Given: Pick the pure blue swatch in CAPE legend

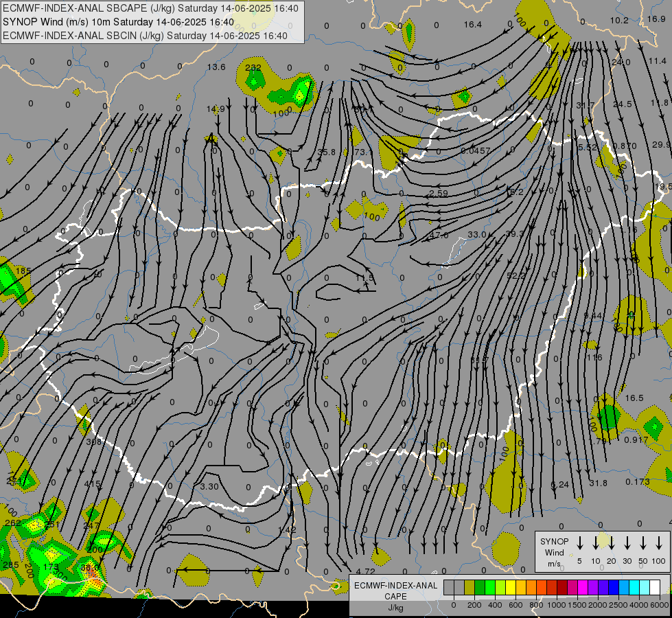Looking at the screenshot, I should click(613, 588).
